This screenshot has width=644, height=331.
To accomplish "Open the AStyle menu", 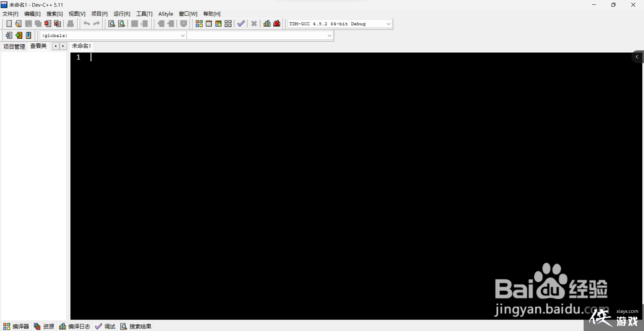I will [x=166, y=14].
